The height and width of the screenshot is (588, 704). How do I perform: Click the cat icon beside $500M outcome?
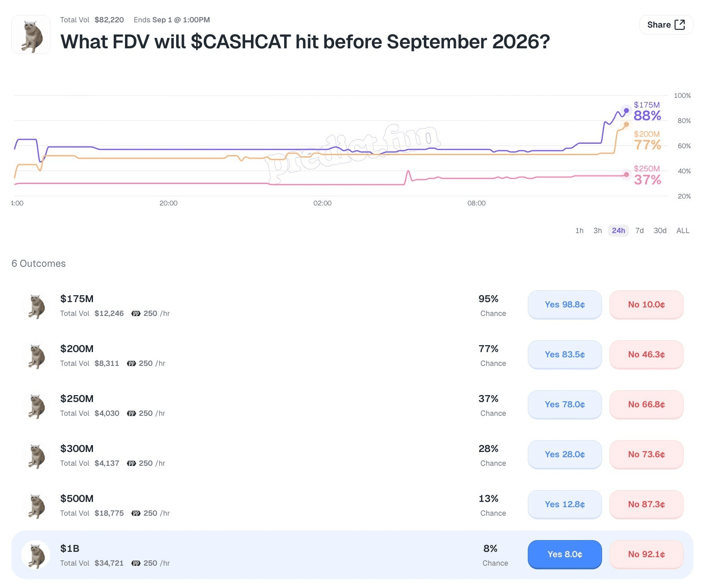[36, 506]
